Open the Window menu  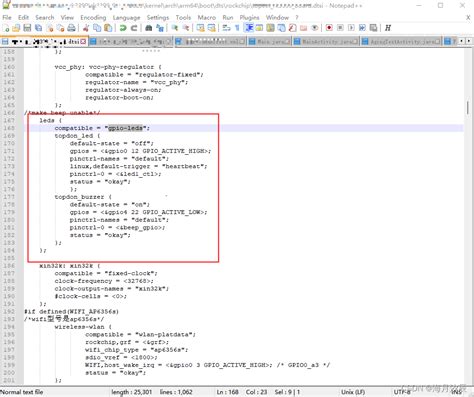click(x=277, y=18)
